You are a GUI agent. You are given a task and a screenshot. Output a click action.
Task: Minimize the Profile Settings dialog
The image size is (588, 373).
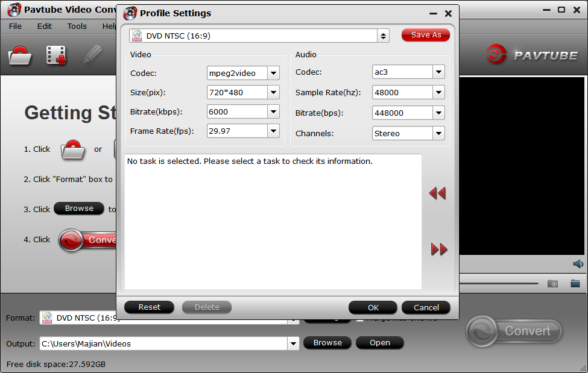coord(433,13)
